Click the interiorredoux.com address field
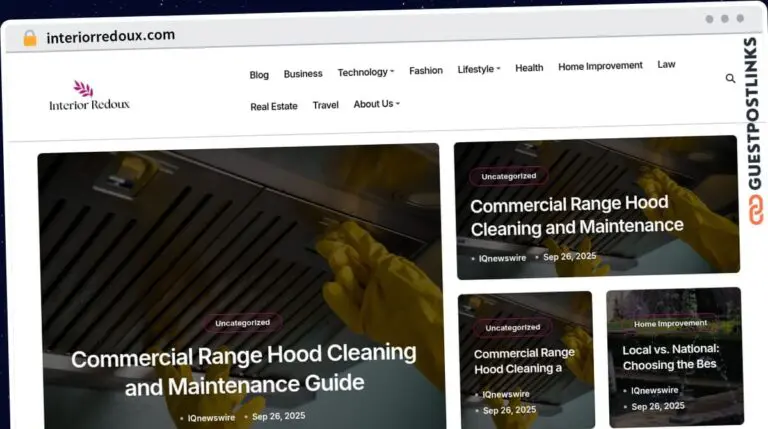768x429 pixels. [x=111, y=36]
